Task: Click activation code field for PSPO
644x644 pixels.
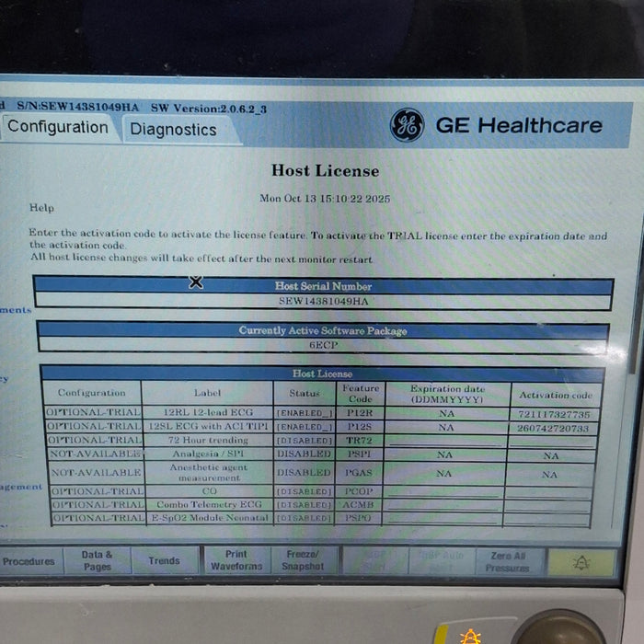Action: click(x=546, y=520)
